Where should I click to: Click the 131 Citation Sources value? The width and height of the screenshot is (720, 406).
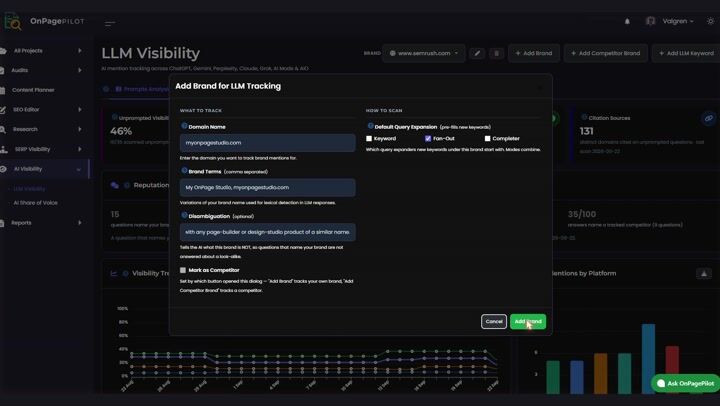click(x=586, y=131)
